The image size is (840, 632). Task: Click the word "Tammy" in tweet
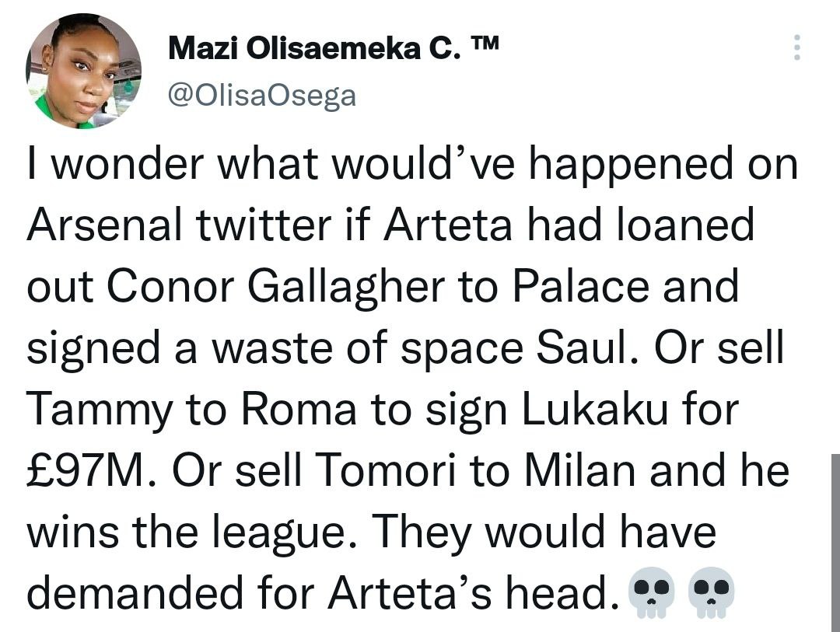pos(97,410)
